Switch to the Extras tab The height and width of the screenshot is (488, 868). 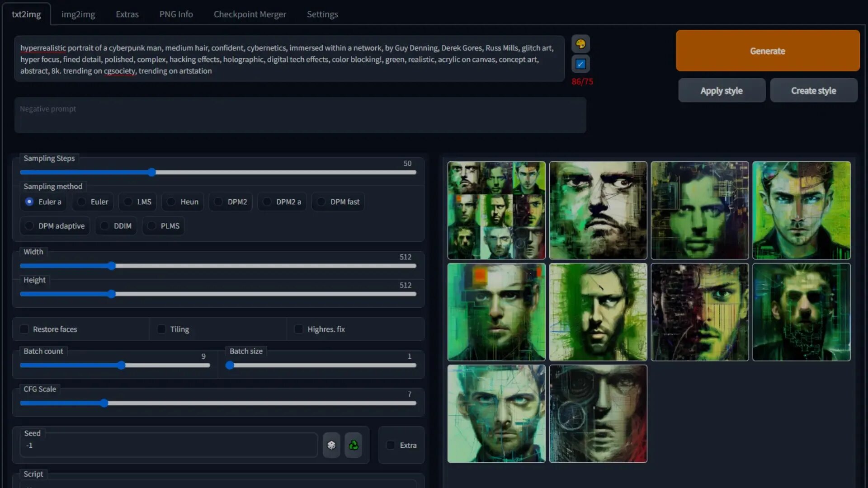[x=127, y=14]
